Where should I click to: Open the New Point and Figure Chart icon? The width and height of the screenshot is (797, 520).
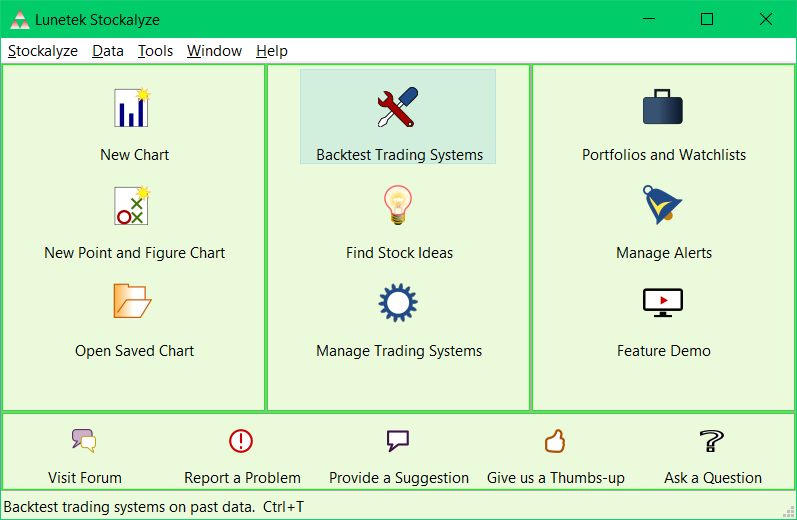click(x=133, y=205)
